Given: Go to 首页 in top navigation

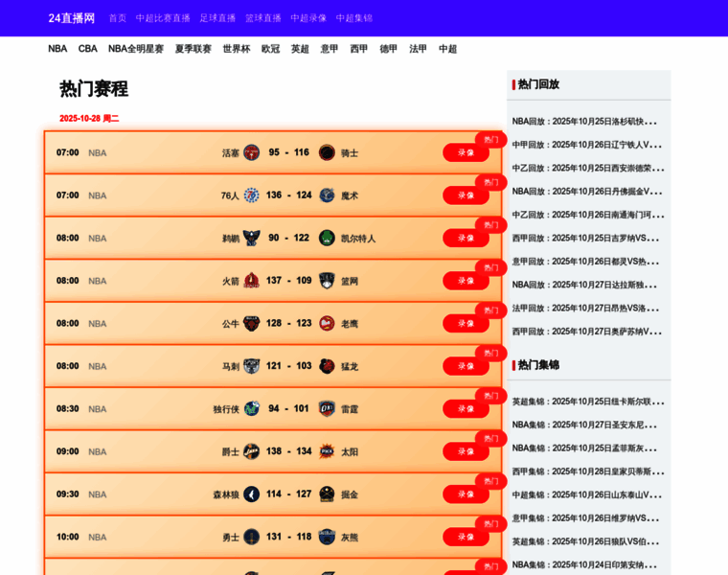Looking at the screenshot, I should click(x=118, y=18).
